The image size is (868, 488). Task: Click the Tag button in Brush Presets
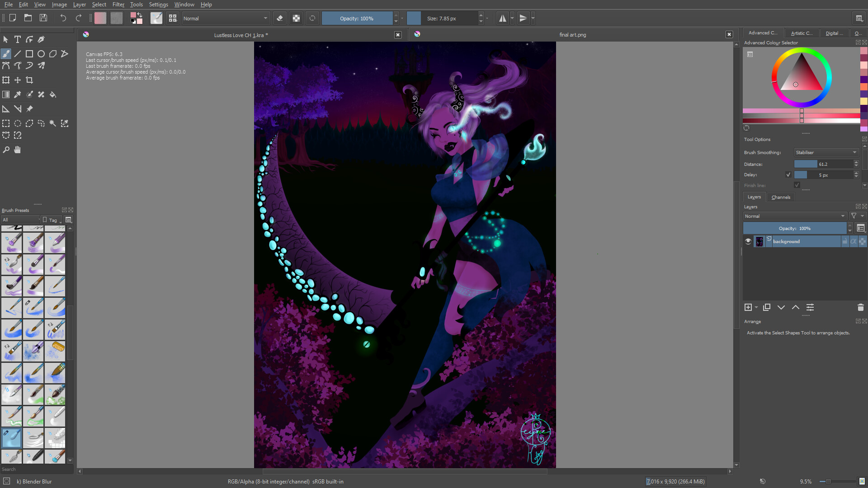click(x=52, y=220)
